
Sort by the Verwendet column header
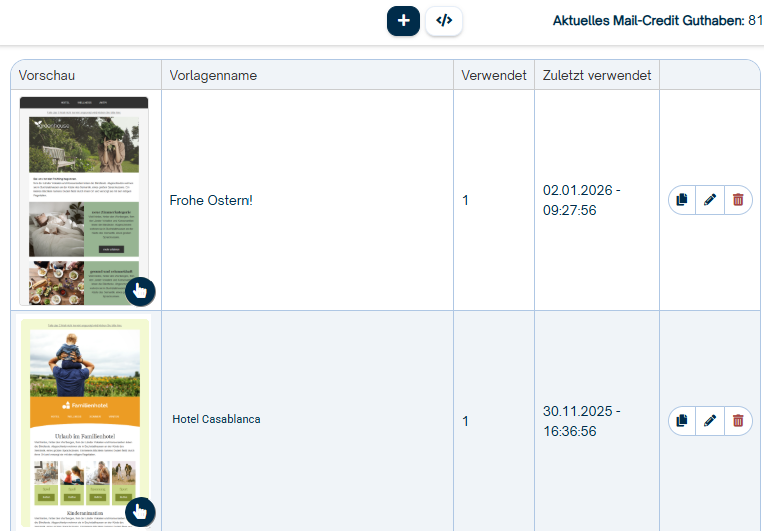[494, 76]
